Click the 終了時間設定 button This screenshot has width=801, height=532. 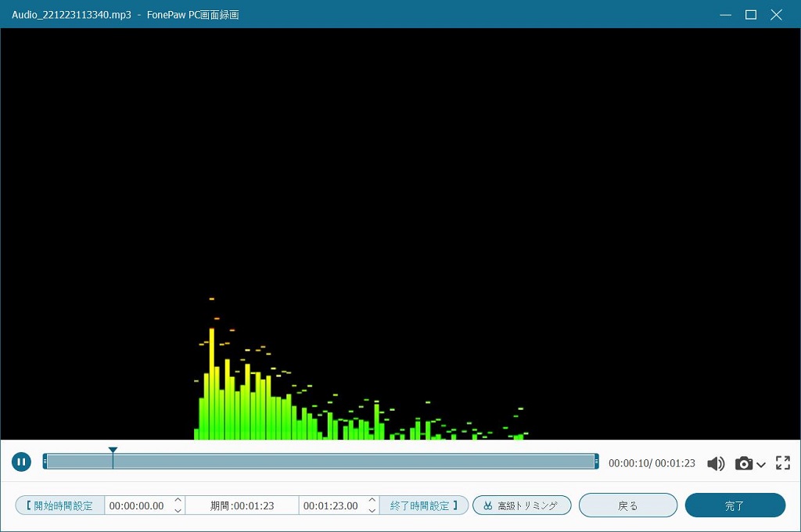tap(423, 505)
